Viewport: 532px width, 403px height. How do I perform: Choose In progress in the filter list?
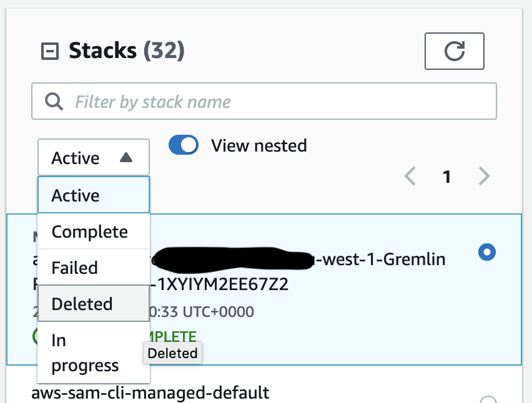click(x=94, y=352)
